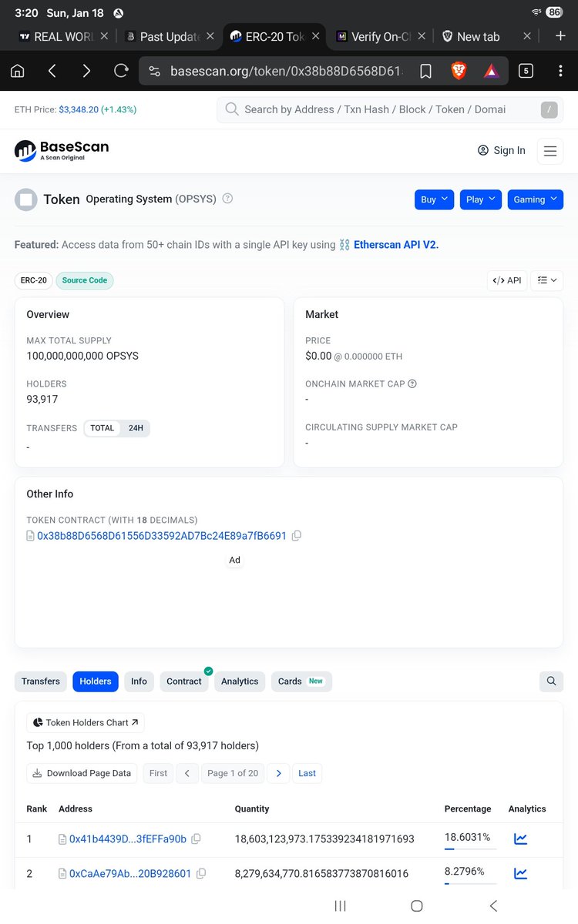
Task: Go to First page of holders
Action: [x=158, y=773]
